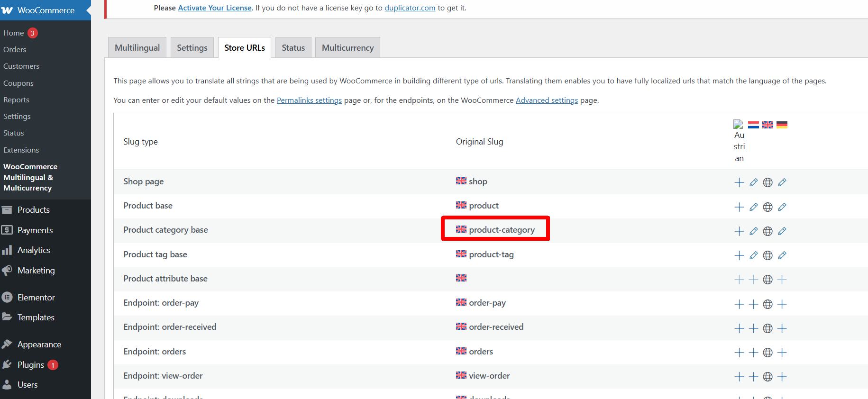Viewport: 868px width, 399px height.
Task: Add Austrian translation for Shop page slug
Action: click(739, 182)
